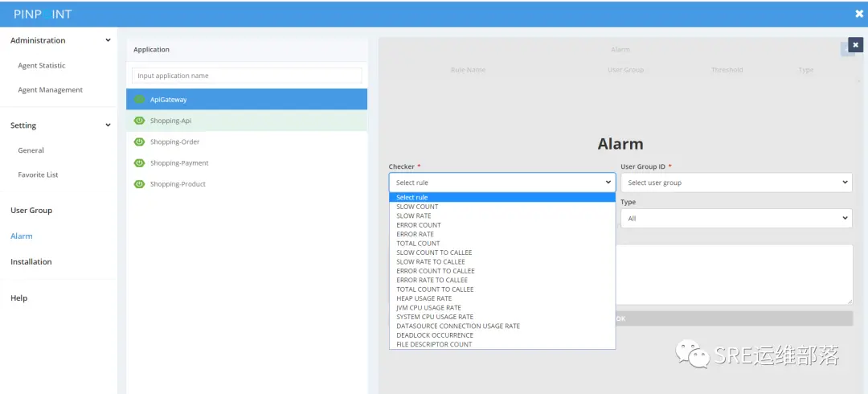Choose the ERROR RATE rule option
Screen dimensions: 868x394
502,234
